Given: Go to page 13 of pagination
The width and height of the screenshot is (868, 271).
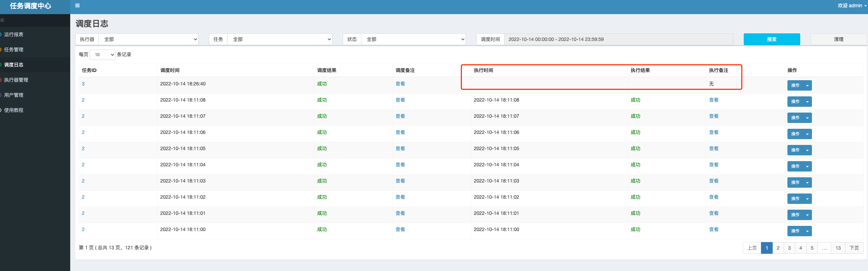Looking at the screenshot, I should (838, 248).
